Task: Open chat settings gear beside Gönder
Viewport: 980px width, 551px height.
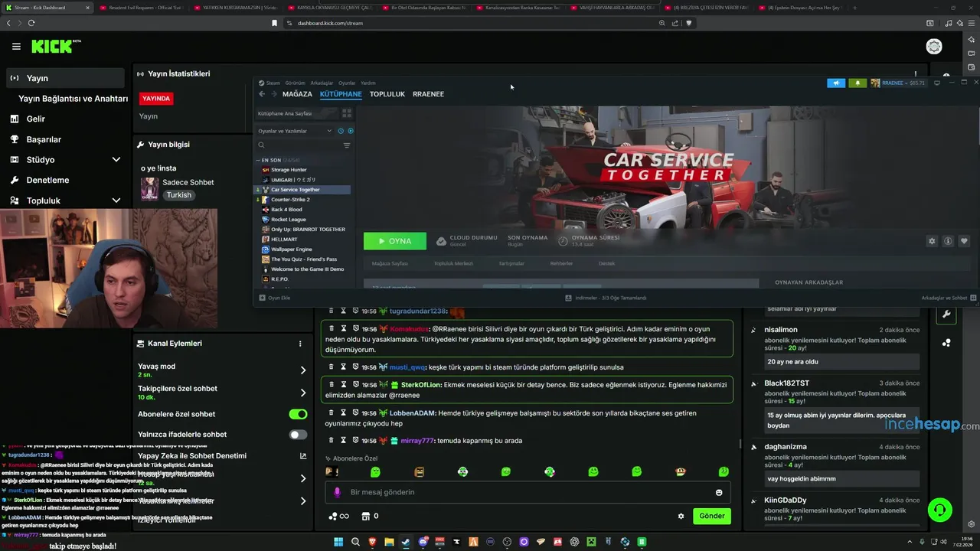Action: pyautogui.click(x=681, y=516)
